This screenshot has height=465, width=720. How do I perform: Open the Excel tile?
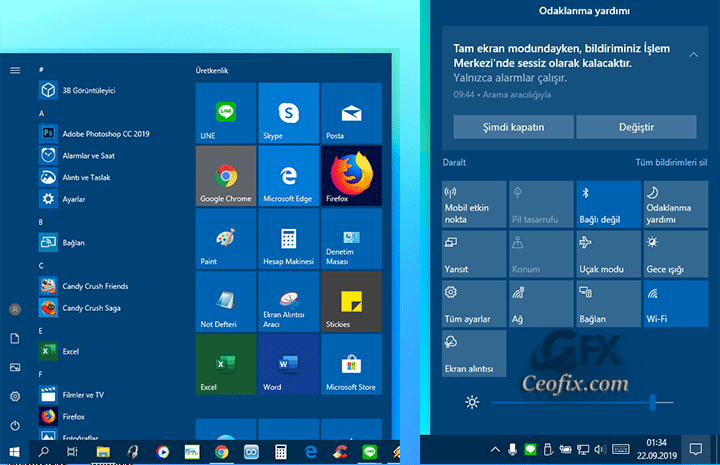[x=226, y=364]
